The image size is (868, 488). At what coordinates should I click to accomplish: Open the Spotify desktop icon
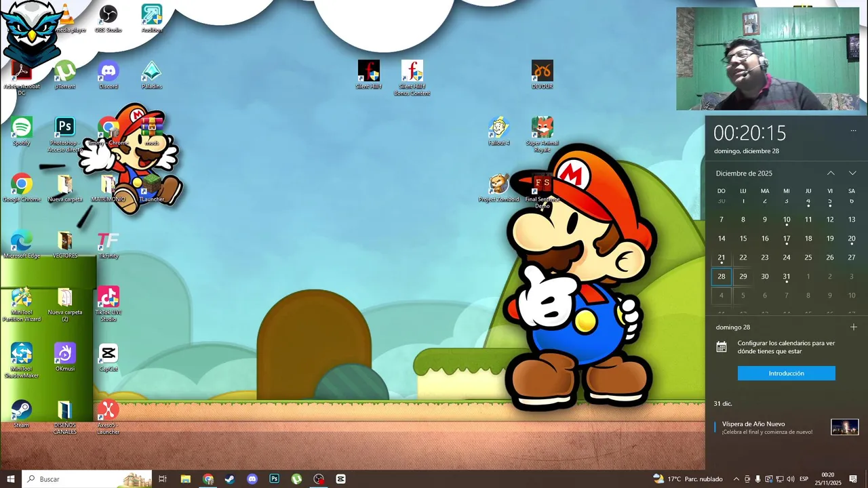tap(22, 131)
